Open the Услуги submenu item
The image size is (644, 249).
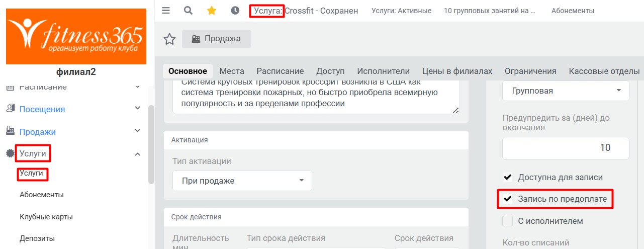(31, 174)
